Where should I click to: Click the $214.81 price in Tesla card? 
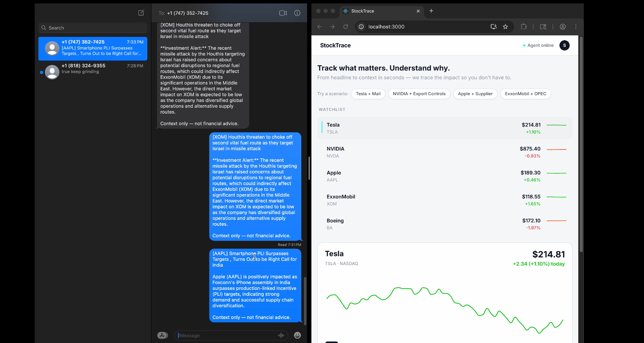coord(548,254)
